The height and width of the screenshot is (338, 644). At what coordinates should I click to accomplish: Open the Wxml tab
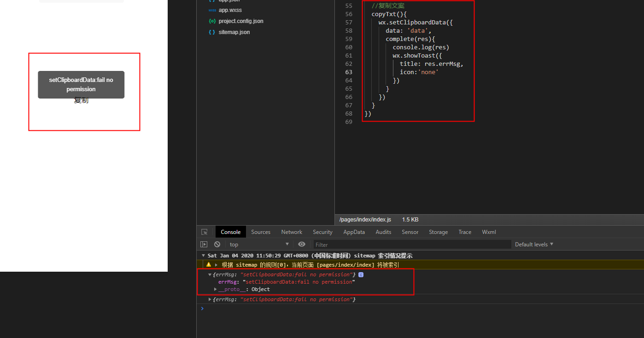pos(489,232)
